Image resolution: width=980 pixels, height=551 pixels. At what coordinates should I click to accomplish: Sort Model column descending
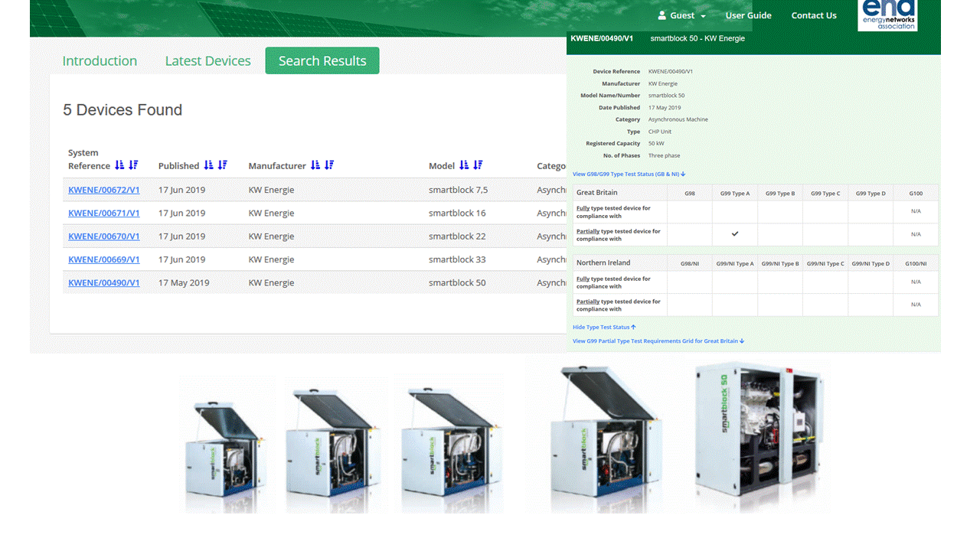pos(478,165)
